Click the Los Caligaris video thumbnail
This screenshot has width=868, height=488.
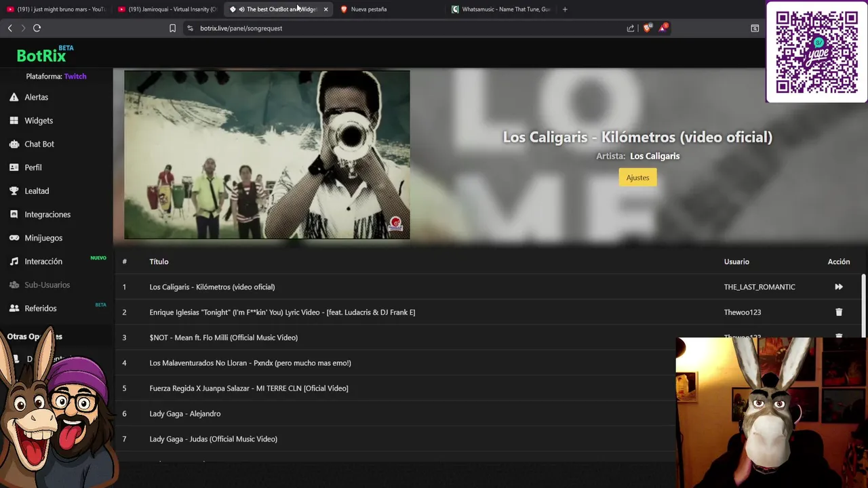[267, 155]
